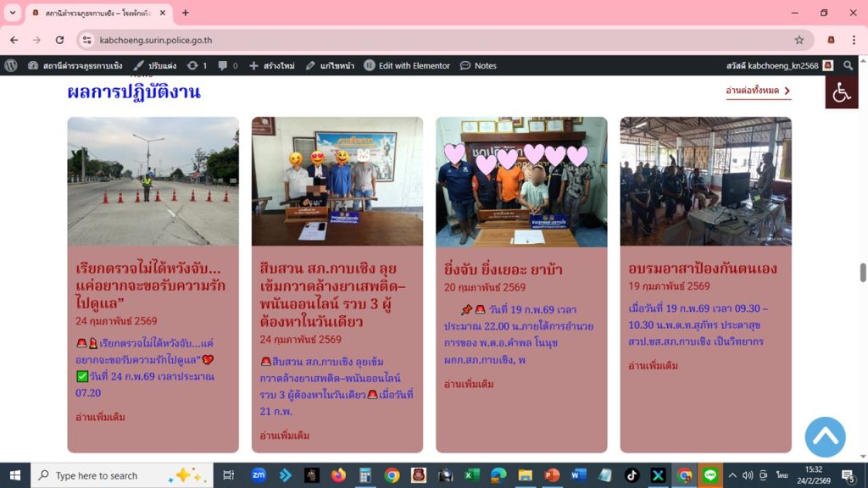Expand the tab search chevron in Chrome
Screen dimensions: 868x488
[x=13, y=13]
